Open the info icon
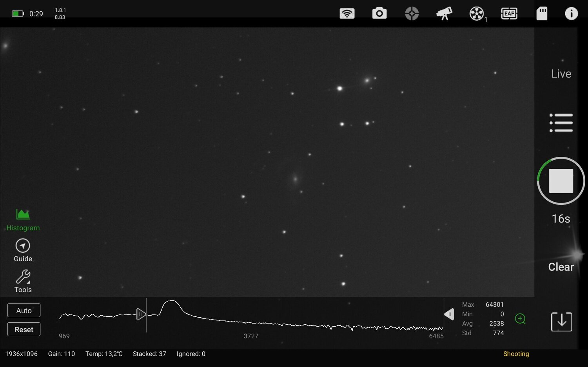 (571, 14)
